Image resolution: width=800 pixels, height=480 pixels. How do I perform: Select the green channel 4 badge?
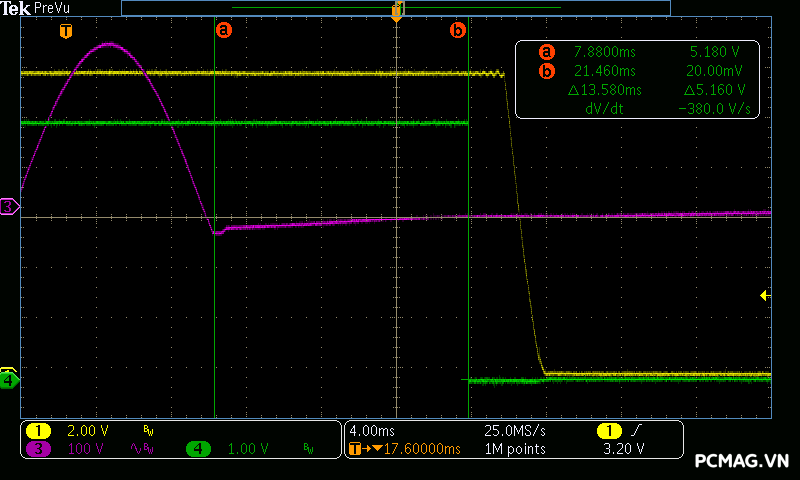tap(198, 449)
